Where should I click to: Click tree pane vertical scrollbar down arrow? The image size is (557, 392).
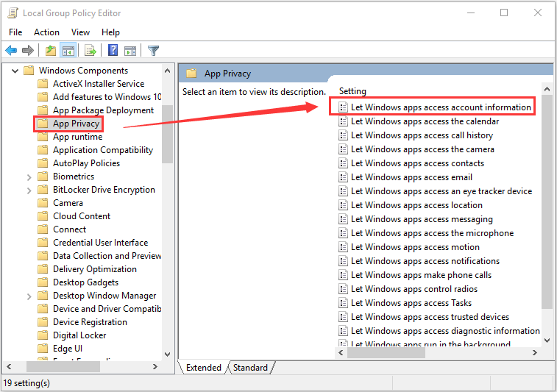[167, 354]
